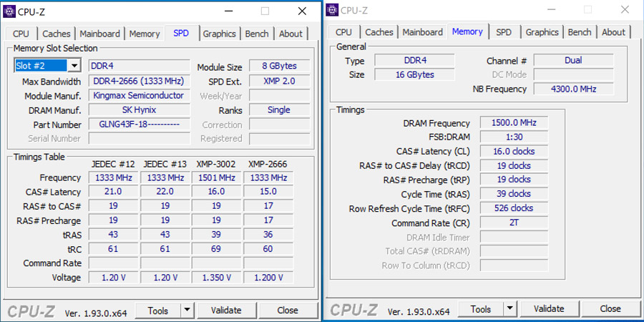The image size is (644, 322).
Task: Click the JEDEC #12 CAS# Latency 21.0 cell
Action: 113,191
